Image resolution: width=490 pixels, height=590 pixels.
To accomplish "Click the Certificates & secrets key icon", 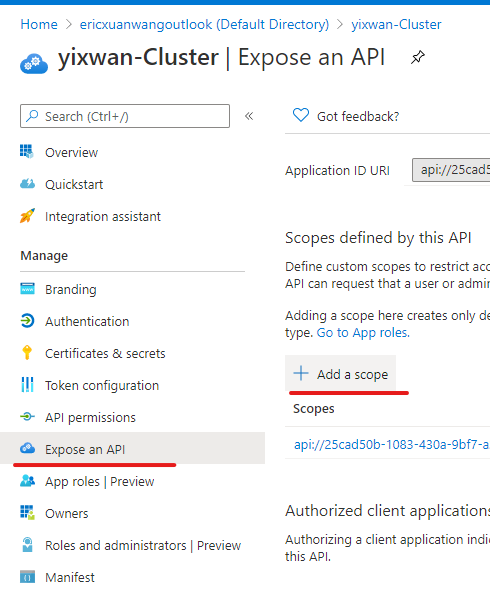I will coord(27,353).
